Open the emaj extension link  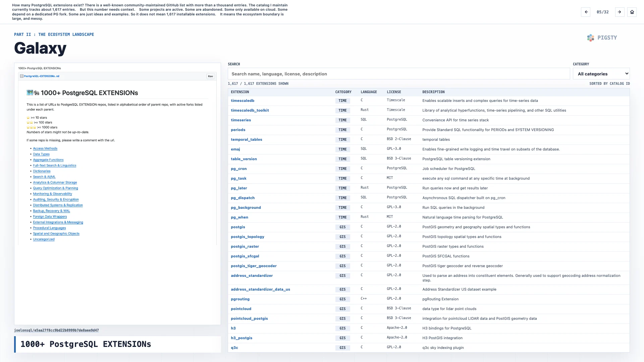pos(235,149)
